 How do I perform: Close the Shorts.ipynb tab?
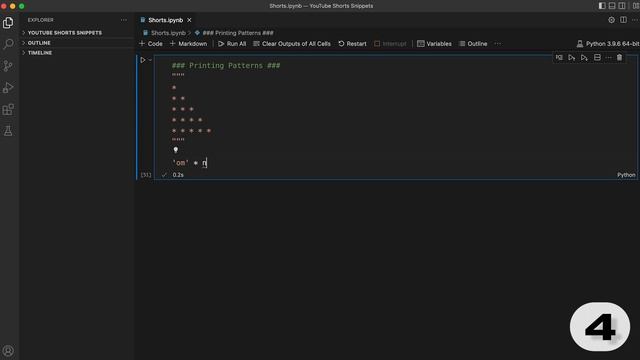click(189, 20)
